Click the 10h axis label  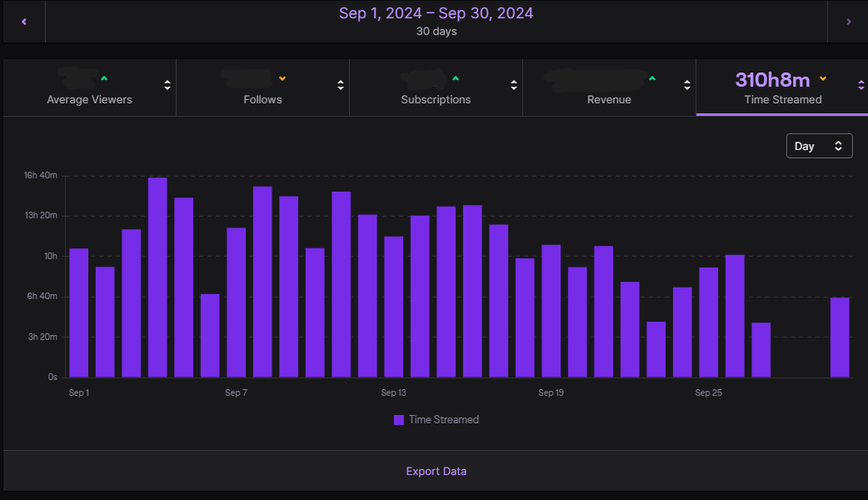click(51, 256)
